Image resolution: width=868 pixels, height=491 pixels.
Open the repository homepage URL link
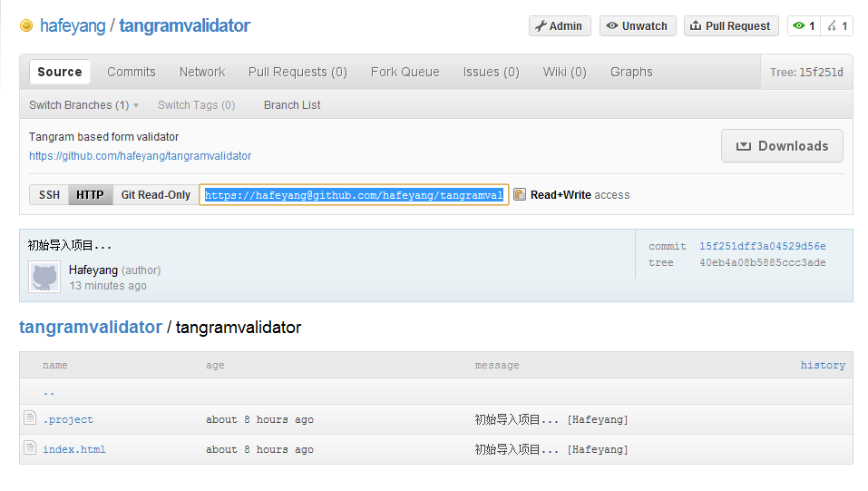click(140, 156)
